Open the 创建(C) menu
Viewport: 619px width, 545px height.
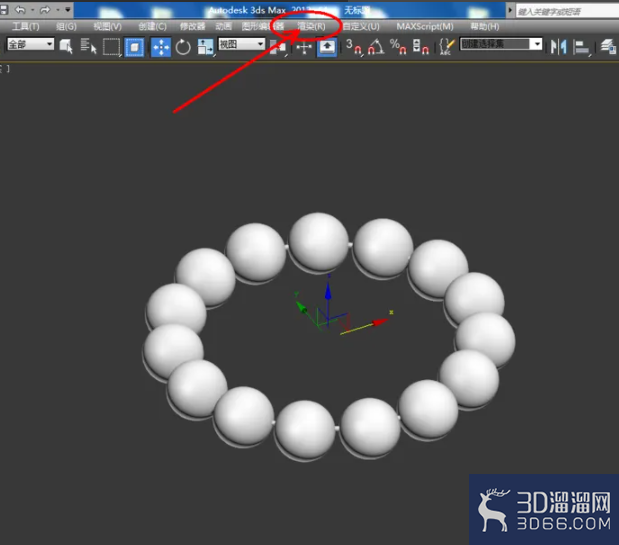point(152,26)
